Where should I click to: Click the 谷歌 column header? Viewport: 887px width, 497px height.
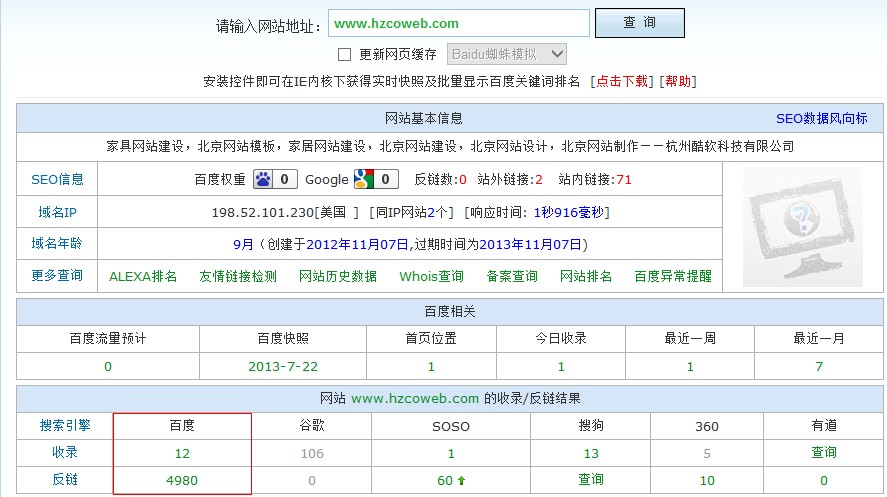point(312,425)
